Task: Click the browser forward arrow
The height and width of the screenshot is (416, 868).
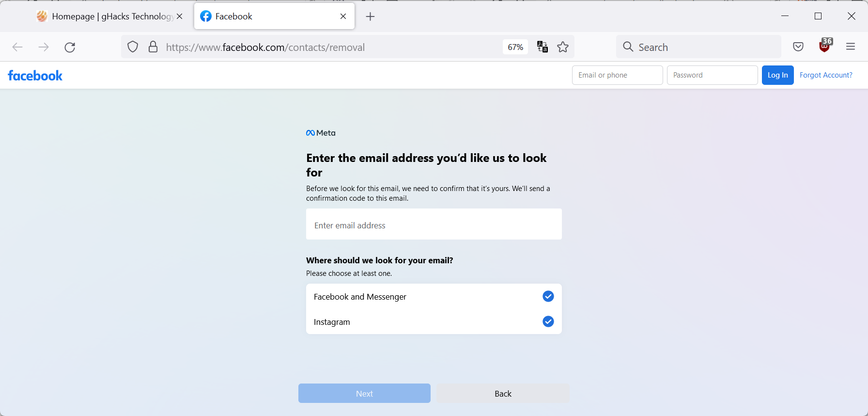Action: point(44,47)
